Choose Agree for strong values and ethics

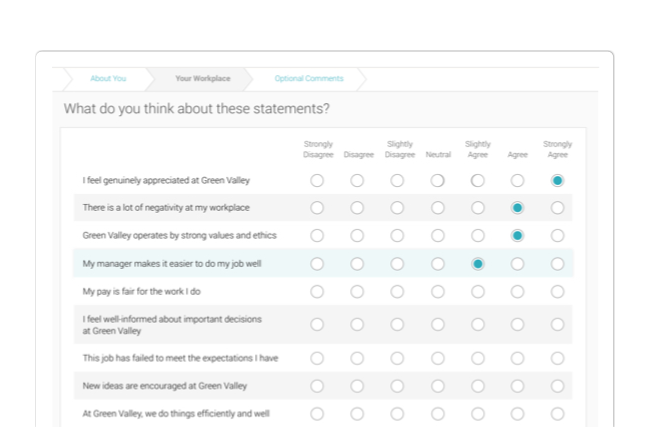[517, 235]
